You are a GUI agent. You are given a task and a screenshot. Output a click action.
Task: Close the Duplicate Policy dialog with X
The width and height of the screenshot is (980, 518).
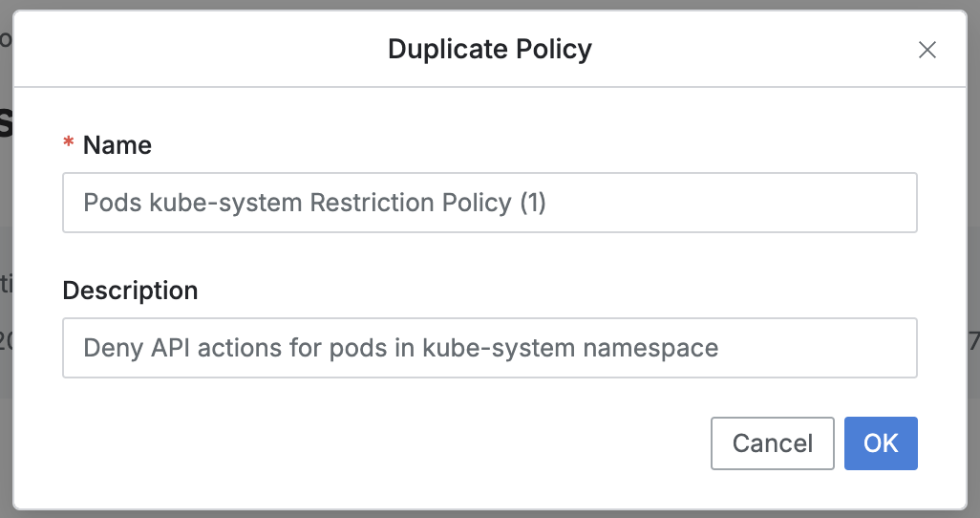click(x=927, y=51)
